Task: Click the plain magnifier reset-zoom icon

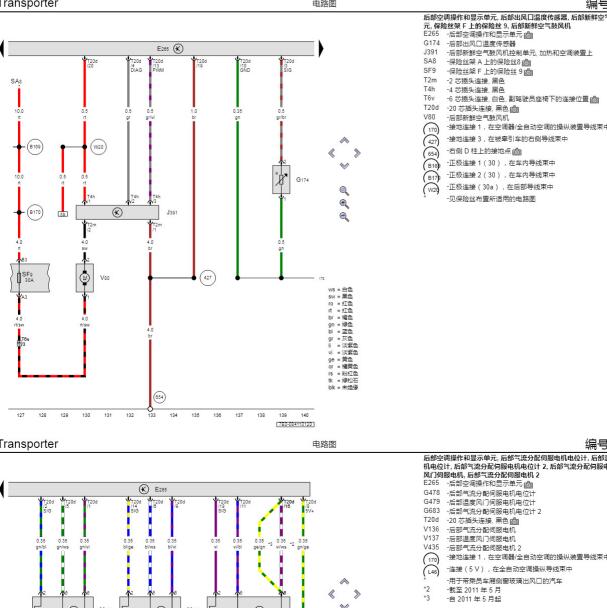Action: coord(344,191)
